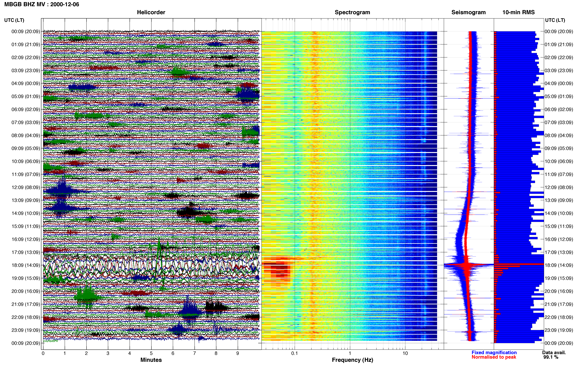Select the 'Helicorder' panel heading
Image resolution: width=588 pixels, height=368 pixels.
151,12
